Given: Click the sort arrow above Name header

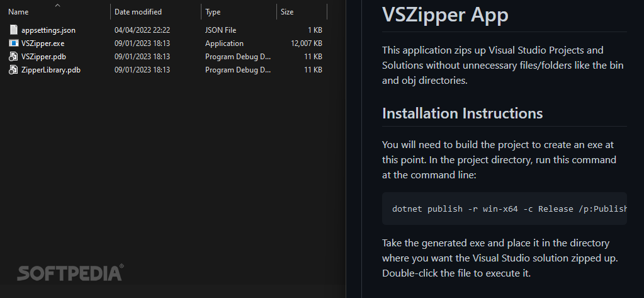Looking at the screenshot, I should point(57,5).
